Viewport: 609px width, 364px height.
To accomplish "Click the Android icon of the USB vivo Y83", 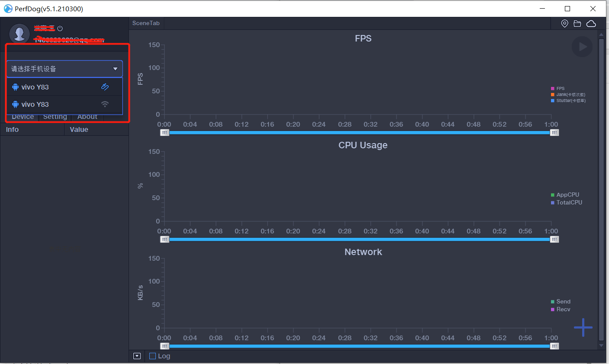I will (x=16, y=87).
